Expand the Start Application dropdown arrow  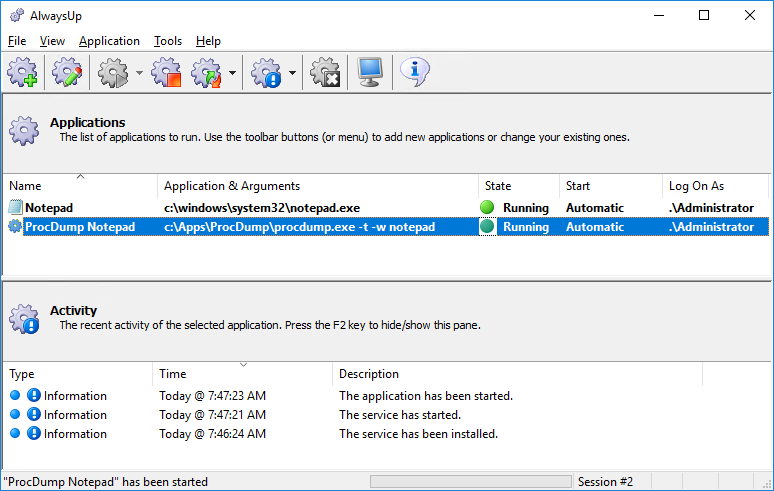139,73
